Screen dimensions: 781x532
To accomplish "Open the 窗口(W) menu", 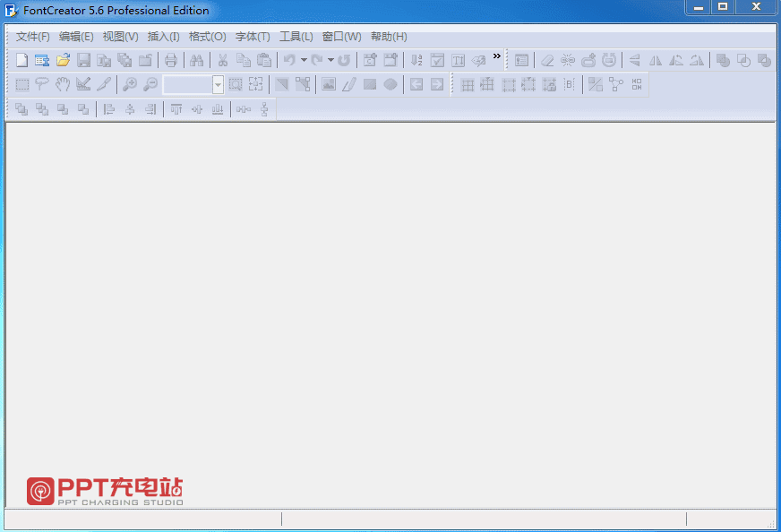I will coord(341,37).
